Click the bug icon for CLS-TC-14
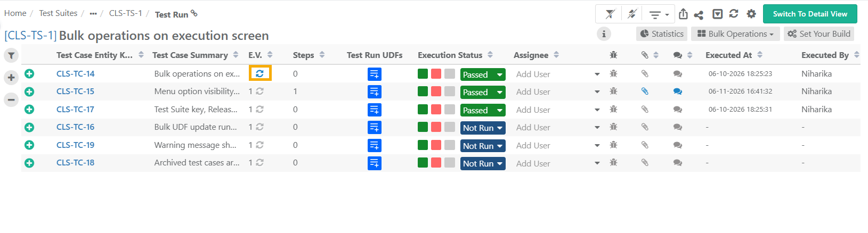Image resolution: width=868 pixels, height=233 pixels. click(613, 74)
